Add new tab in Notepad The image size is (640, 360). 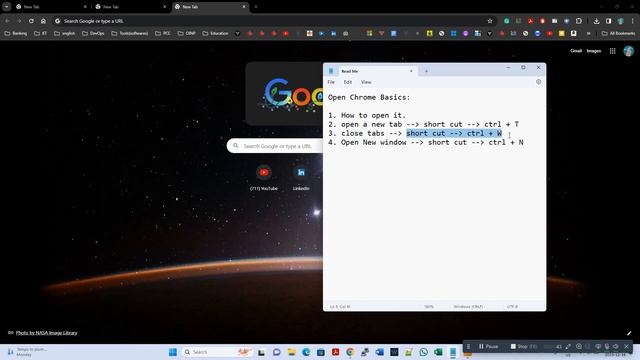point(426,71)
